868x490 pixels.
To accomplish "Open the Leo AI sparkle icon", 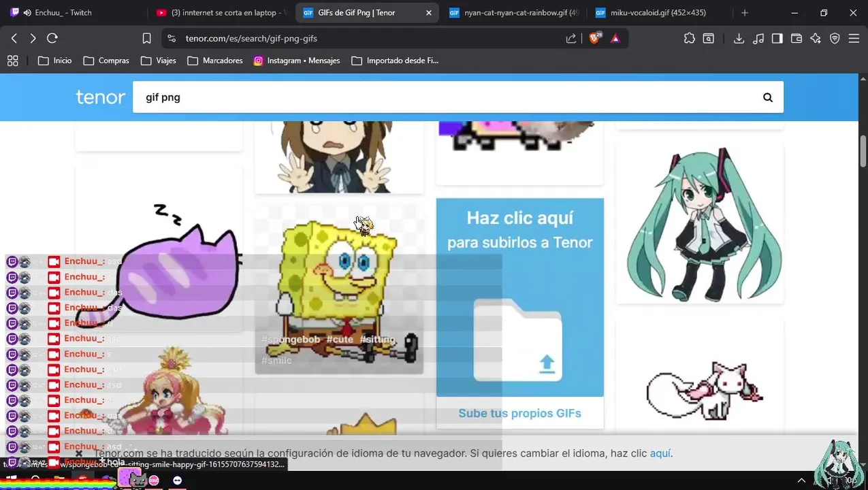I will tap(816, 39).
